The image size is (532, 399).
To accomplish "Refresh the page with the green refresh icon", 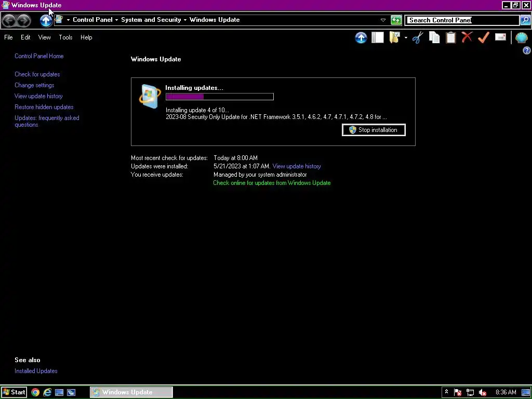I will point(396,20).
